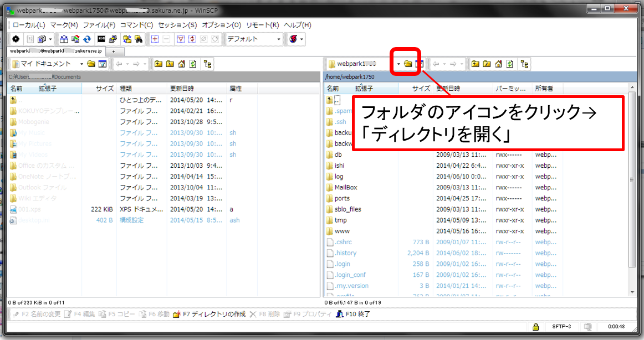Click F7 ディレクトリの作成 button
The image size is (644, 340).
209,314
